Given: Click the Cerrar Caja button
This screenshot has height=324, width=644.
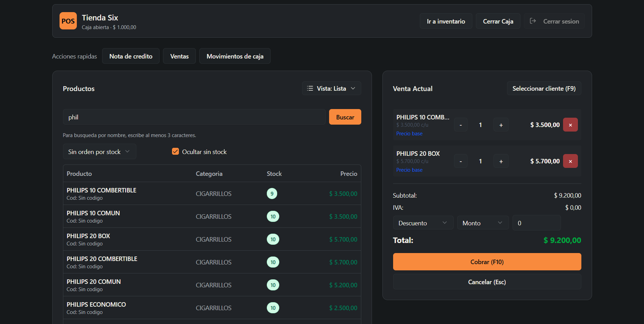Looking at the screenshot, I should coord(498,21).
